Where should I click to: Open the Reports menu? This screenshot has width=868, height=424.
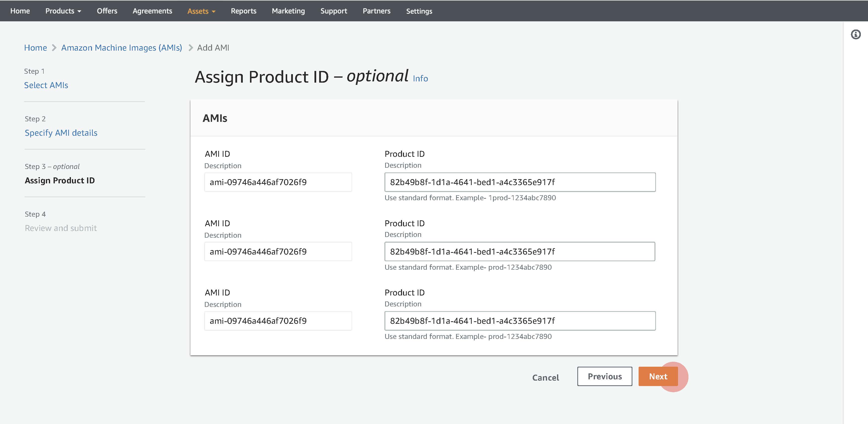pos(243,11)
